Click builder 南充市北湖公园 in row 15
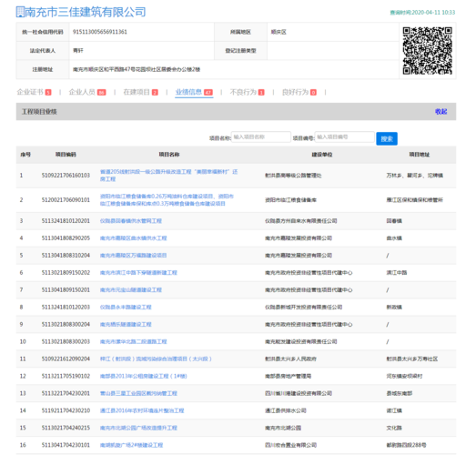Viewport: 476px width, 455px height. (283, 428)
